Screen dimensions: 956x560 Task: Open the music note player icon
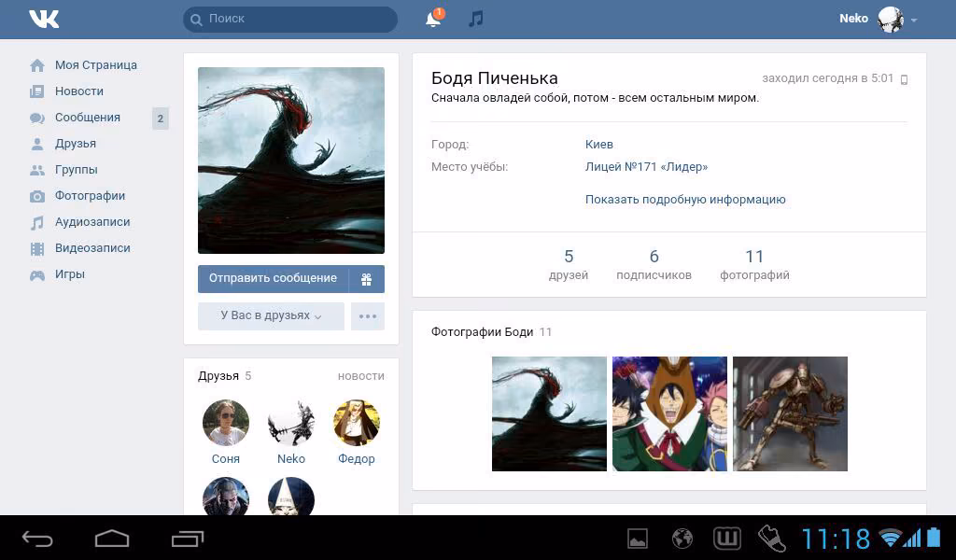pos(476,19)
